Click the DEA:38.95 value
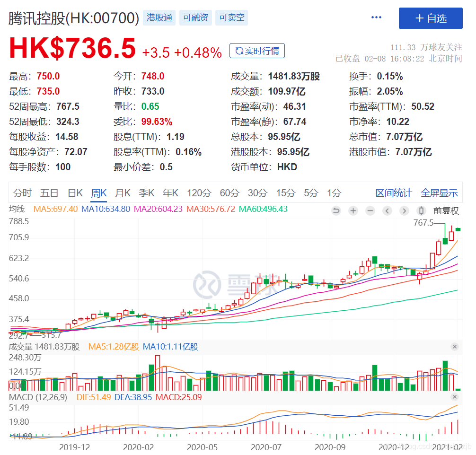This screenshot has width=476, height=455. [x=133, y=397]
